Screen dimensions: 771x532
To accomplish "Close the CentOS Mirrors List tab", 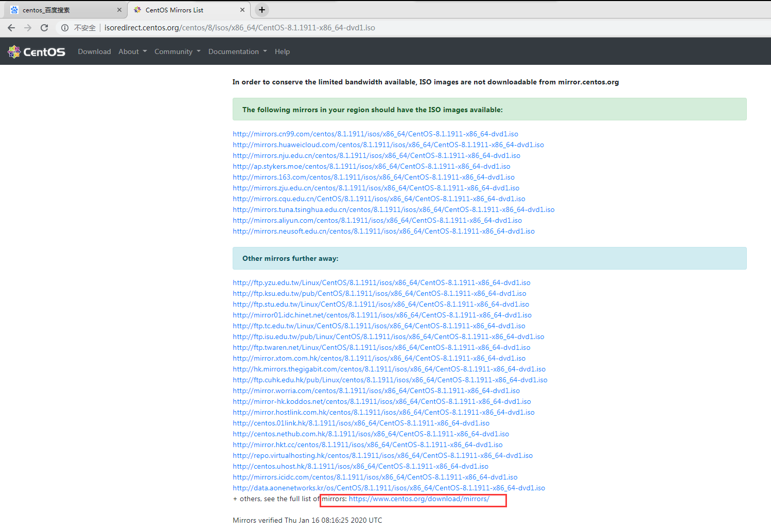I will 242,10.
